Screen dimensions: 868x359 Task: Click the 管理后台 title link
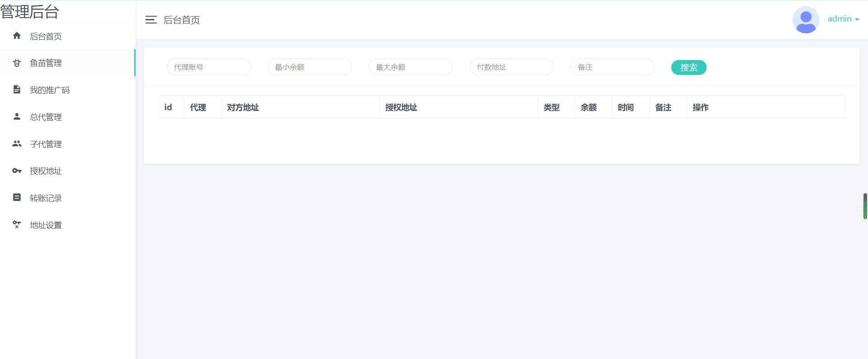click(30, 12)
